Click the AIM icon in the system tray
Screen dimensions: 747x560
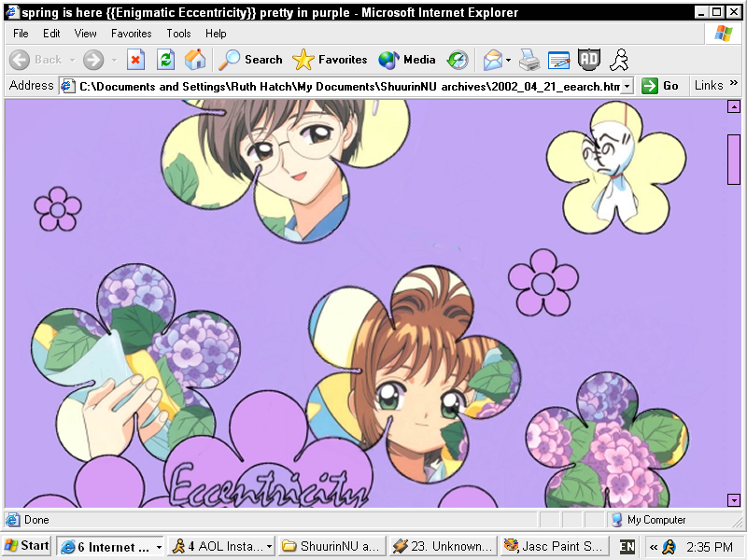tap(669, 546)
